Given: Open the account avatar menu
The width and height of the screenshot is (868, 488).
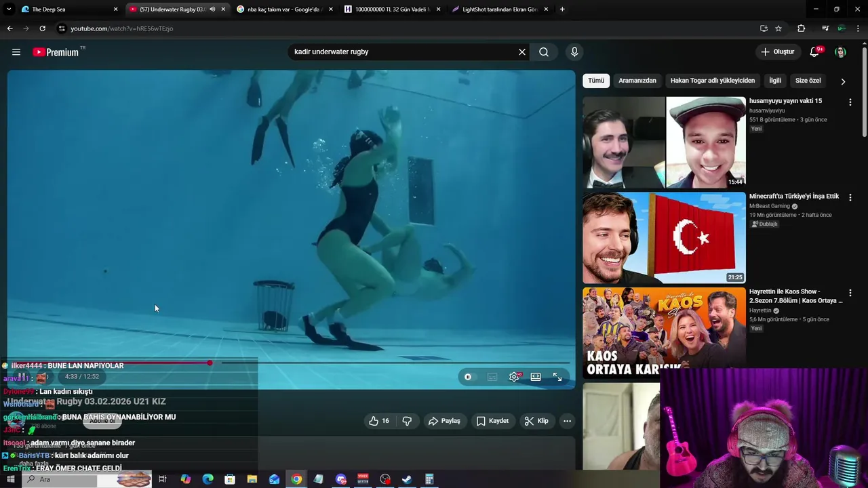Looking at the screenshot, I should 841,52.
